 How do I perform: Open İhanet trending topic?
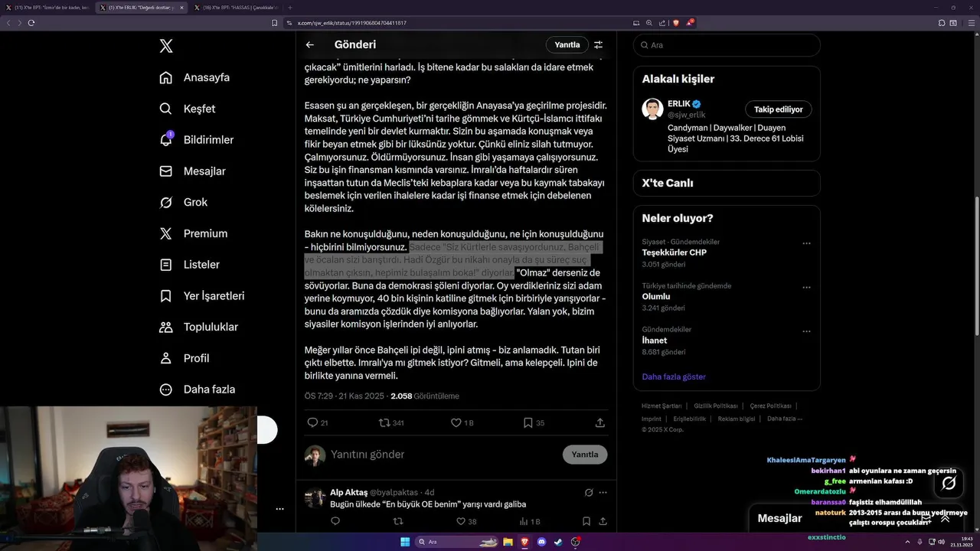pos(655,340)
